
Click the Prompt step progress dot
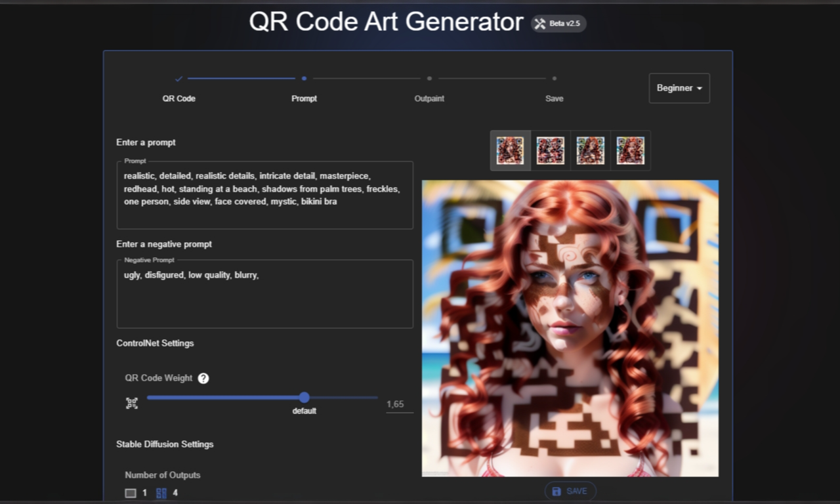point(304,78)
